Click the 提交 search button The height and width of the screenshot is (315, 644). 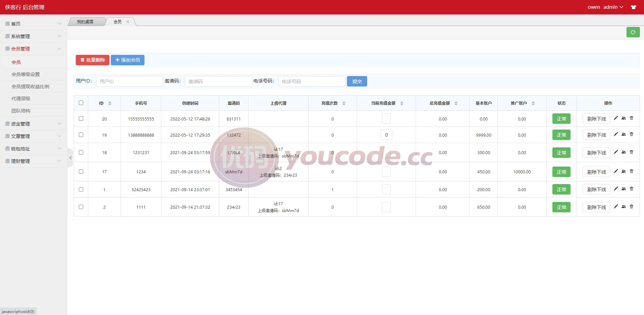pyautogui.click(x=357, y=81)
